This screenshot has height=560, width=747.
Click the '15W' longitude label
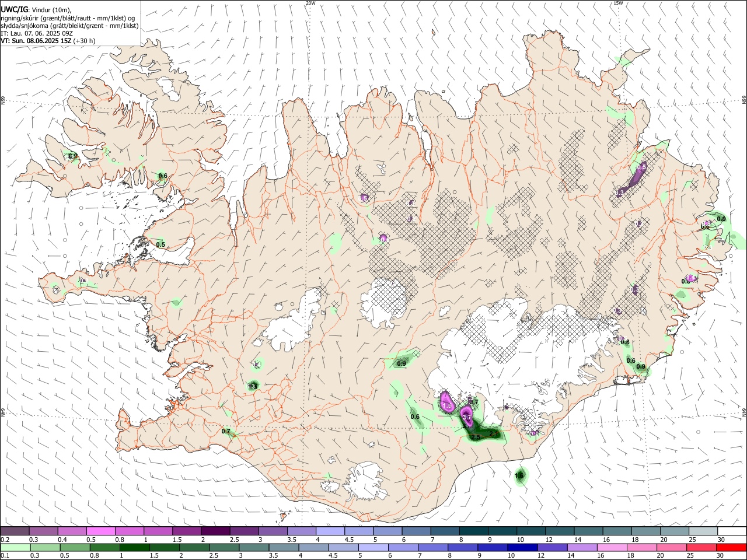click(x=618, y=3)
